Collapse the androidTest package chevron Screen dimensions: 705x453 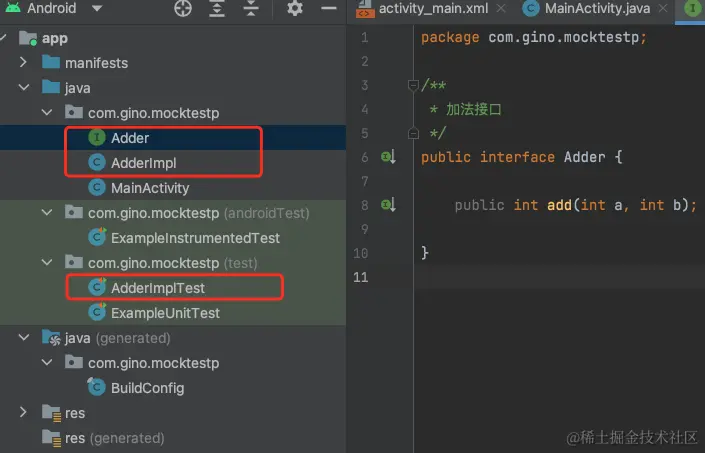(x=47, y=212)
